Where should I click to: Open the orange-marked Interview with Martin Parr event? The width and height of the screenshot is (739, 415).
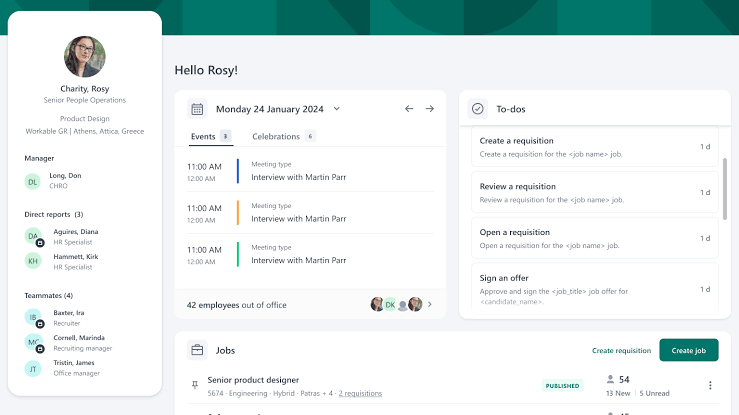[310, 213]
